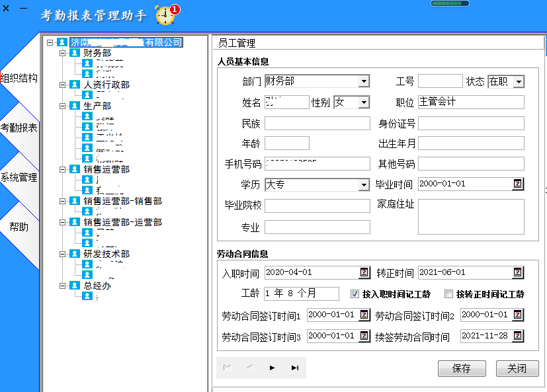Jump to last employee record
This screenshot has height=392, width=547.
295,368
